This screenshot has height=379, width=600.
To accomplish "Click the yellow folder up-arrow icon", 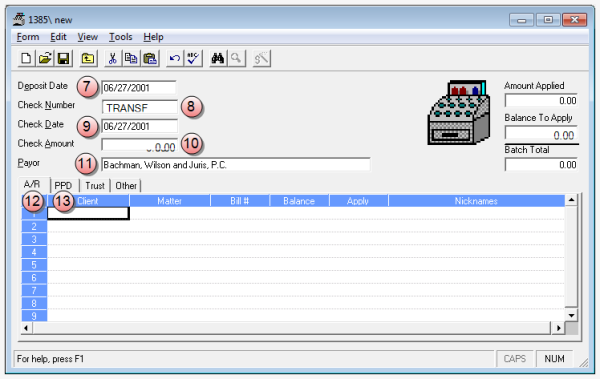I will pyautogui.click(x=88, y=59).
